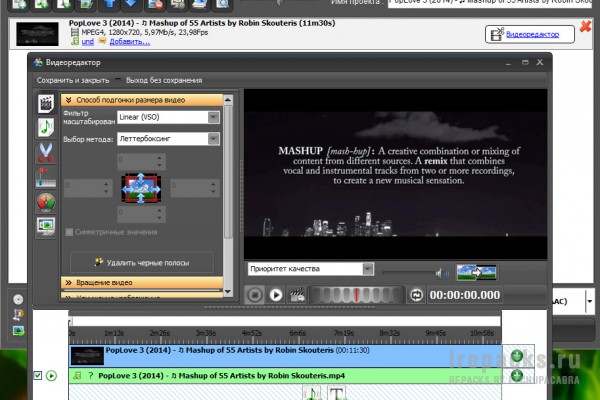The height and width of the screenshot is (400, 600).
Task: Click the move-down blue arrow in main toolbar
Action: click(x=131, y=4)
